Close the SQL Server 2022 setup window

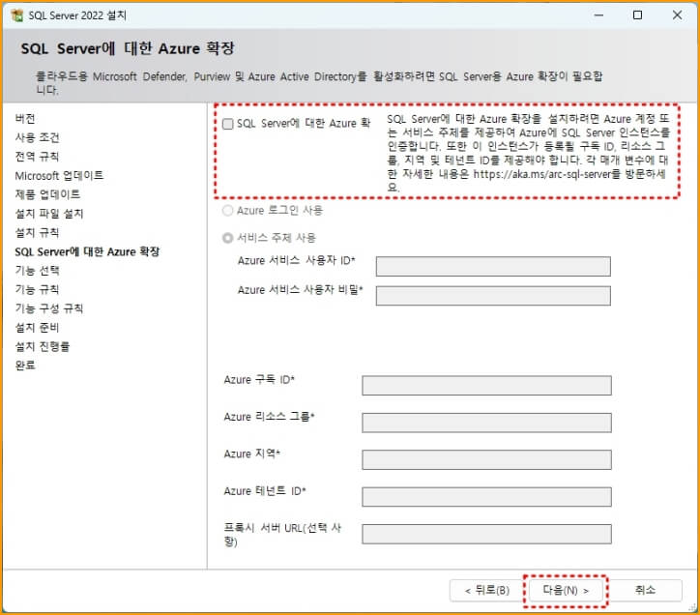pos(677,15)
